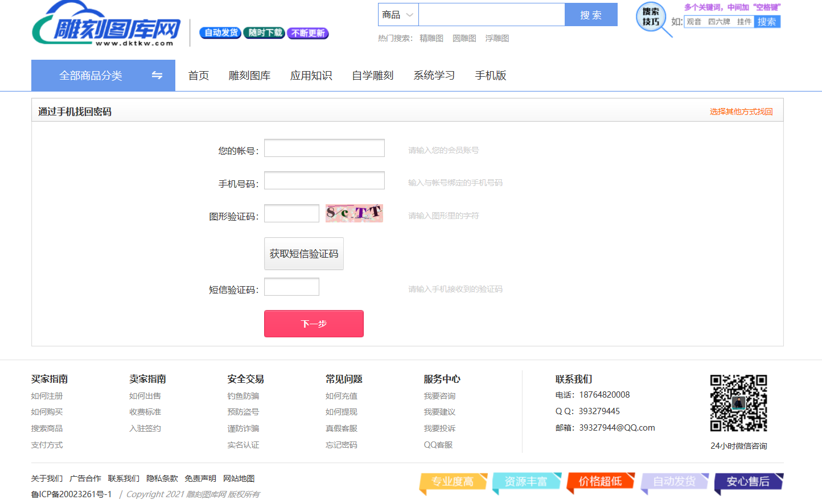
Task: Open 如何充值 footer link
Action: [x=342, y=396]
